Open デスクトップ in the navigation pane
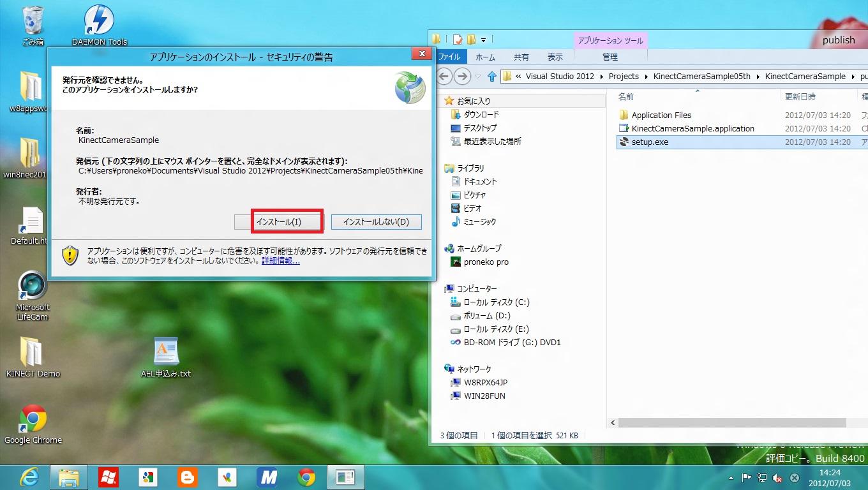 [x=480, y=128]
